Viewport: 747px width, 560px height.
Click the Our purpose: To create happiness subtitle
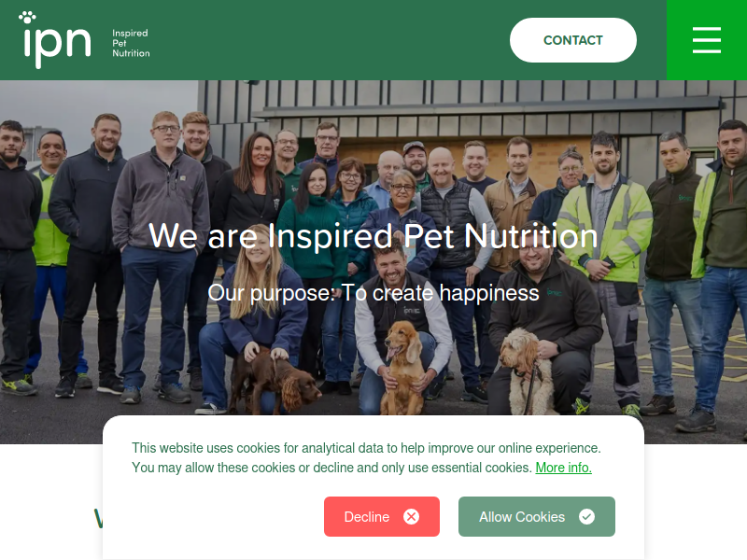pos(373,293)
